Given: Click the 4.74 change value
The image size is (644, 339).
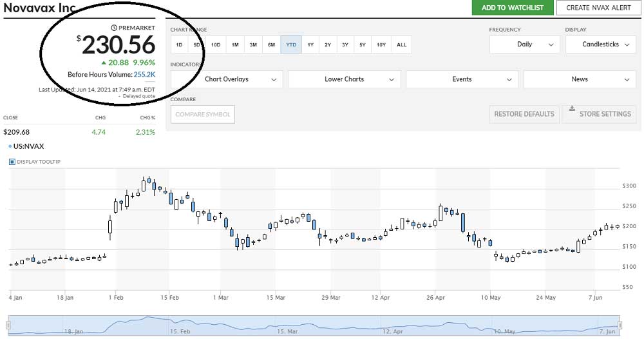Looking at the screenshot, I should tap(99, 132).
